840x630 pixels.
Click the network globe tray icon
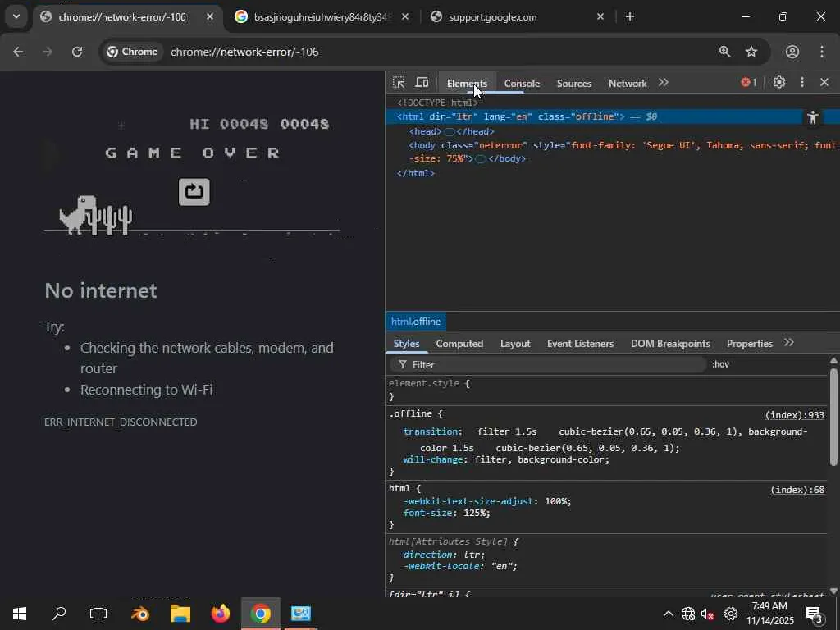click(x=688, y=614)
